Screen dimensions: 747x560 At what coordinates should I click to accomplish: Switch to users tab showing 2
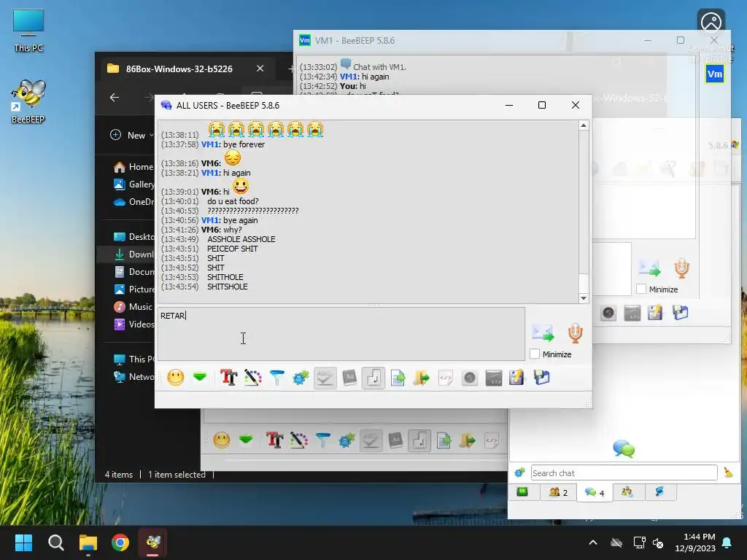[558, 492]
